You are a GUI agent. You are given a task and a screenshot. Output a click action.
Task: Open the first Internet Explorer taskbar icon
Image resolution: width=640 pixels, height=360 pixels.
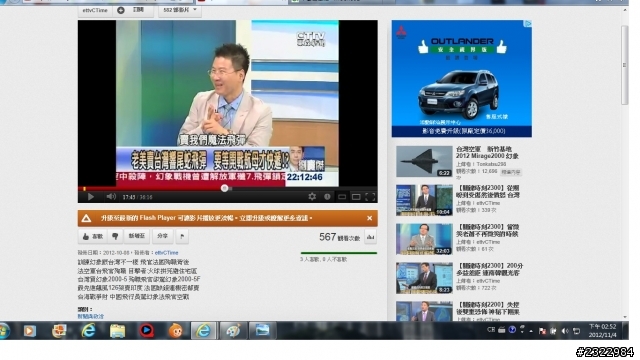88,331
